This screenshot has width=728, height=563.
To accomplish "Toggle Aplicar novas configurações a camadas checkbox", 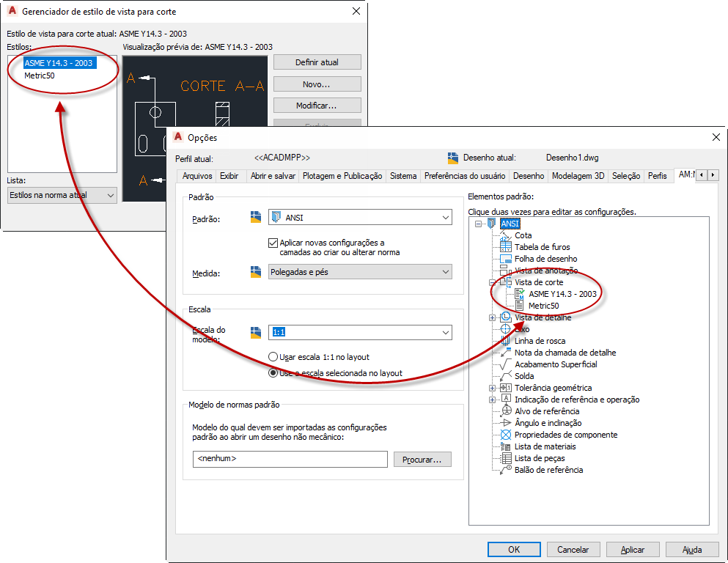I will 273,243.
